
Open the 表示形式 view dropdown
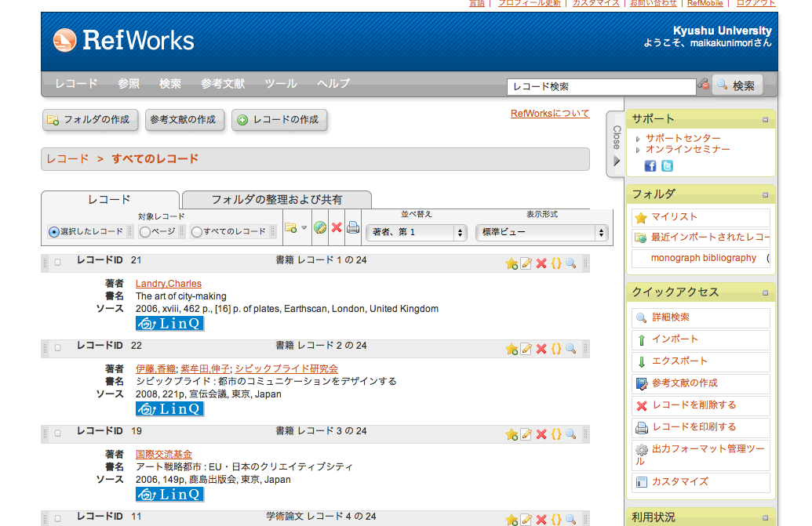click(x=541, y=232)
